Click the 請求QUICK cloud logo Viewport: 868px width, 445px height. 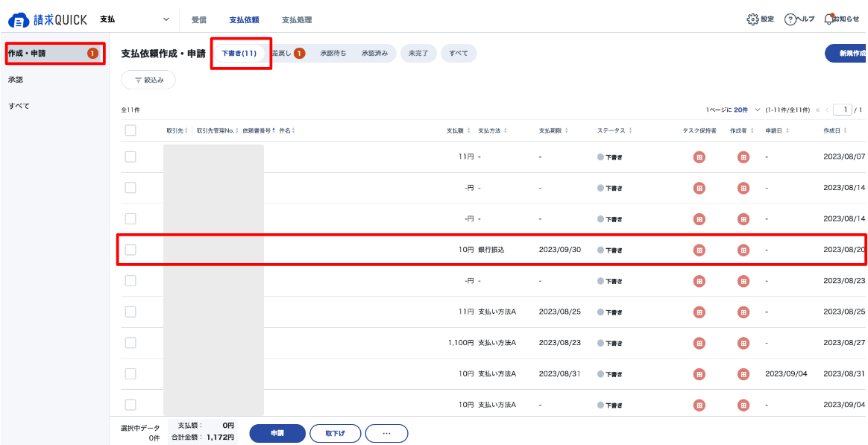(x=48, y=20)
